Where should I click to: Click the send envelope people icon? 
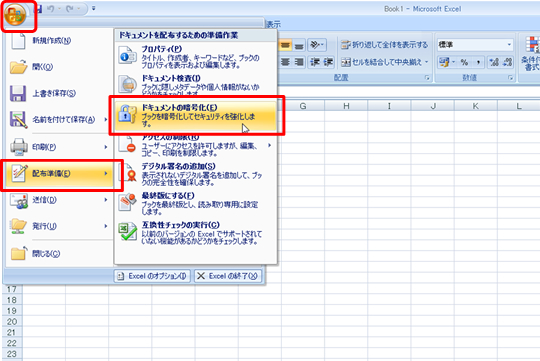[19, 200]
